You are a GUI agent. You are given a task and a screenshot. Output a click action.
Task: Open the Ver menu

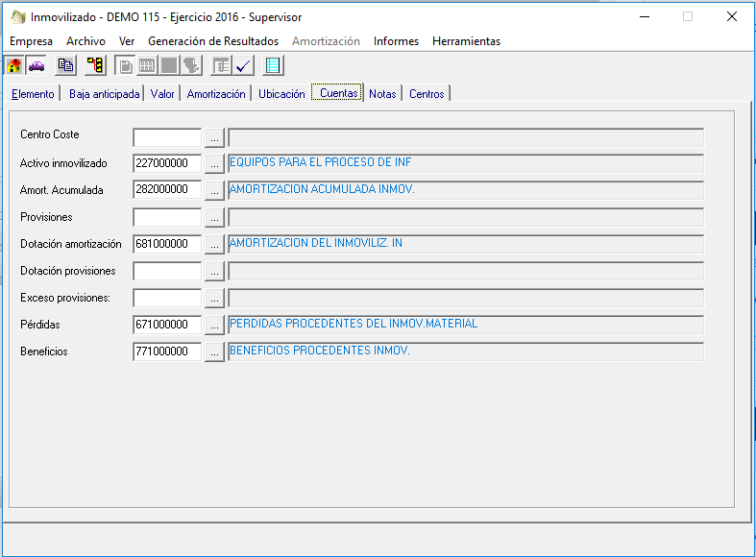coord(127,41)
